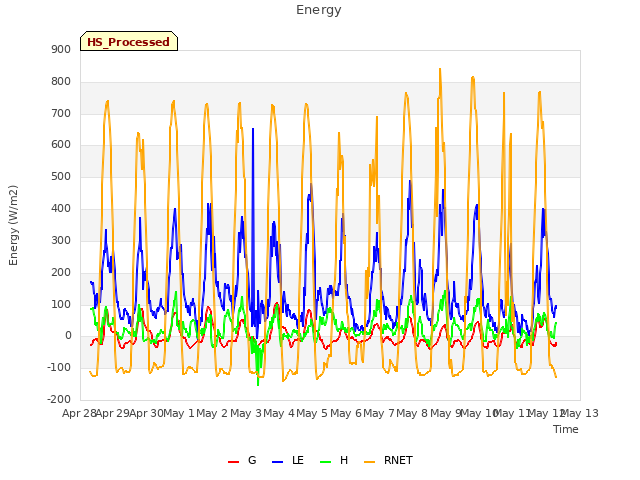Image resolution: width=640 pixels, height=480 pixels.
Task: Click the green H negative dip near May 3
Action: pyautogui.click(x=258, y=384)
